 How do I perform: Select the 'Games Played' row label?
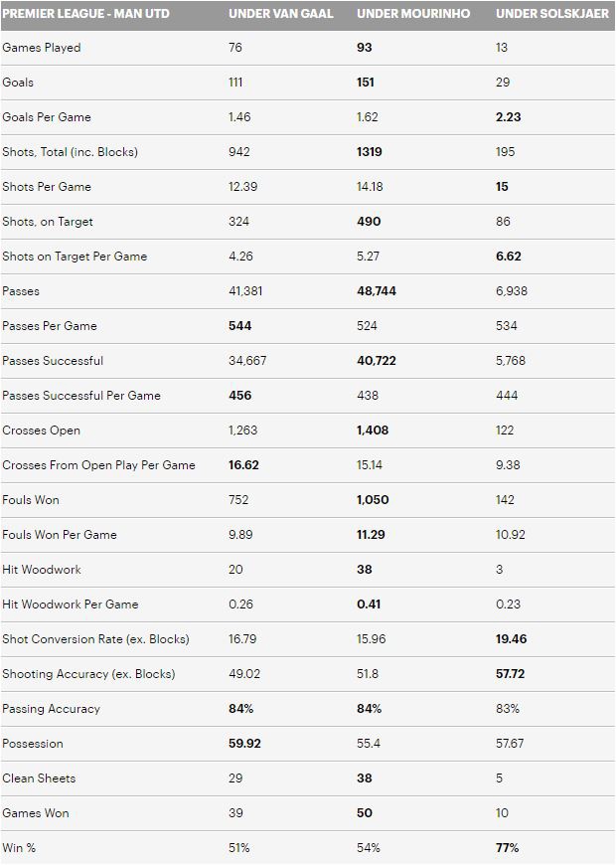pos(42,48)
